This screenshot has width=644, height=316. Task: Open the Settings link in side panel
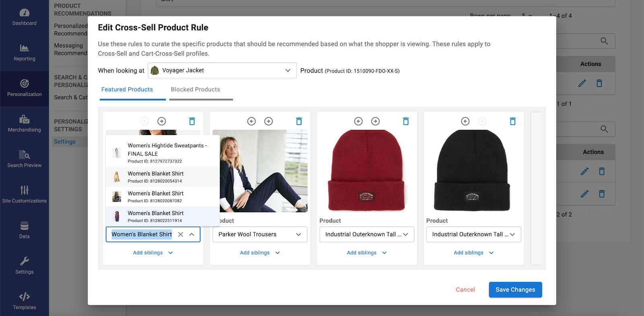[x=65, y=142]
